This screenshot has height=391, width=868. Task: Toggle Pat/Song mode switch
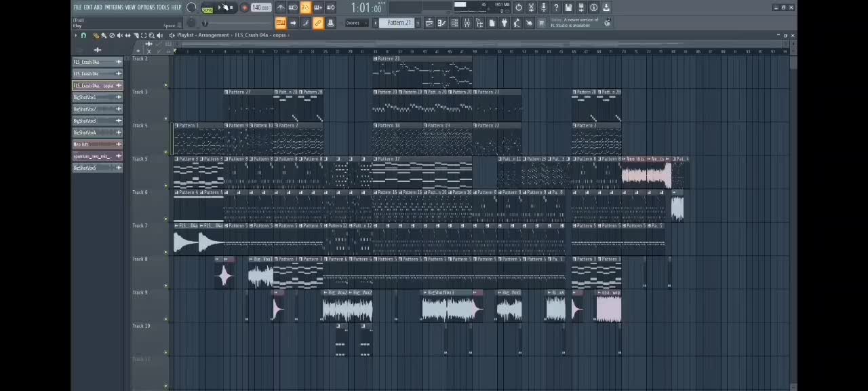point(208,10)
